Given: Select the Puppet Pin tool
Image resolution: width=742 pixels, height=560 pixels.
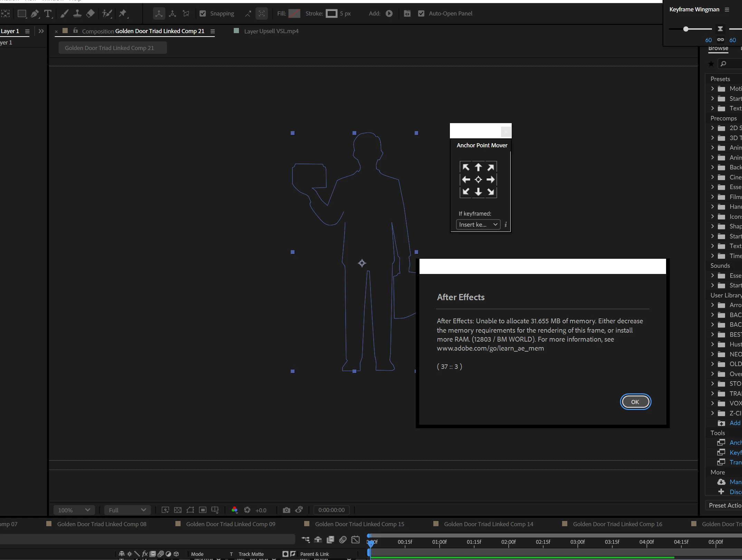Looking at the screenshot, I should (123, 13).
